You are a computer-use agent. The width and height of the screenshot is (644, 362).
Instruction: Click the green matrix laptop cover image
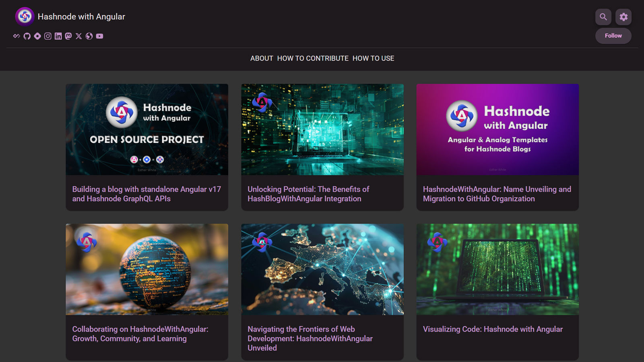coord(497,269)
